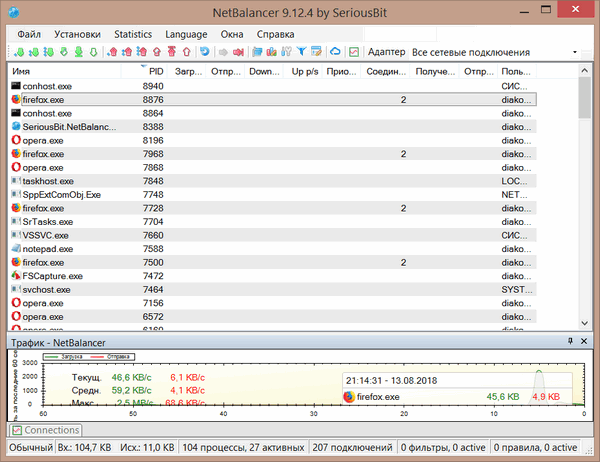Select the svchost.exe process row
This screenshot has width=600, height=462.
point(272,289)
